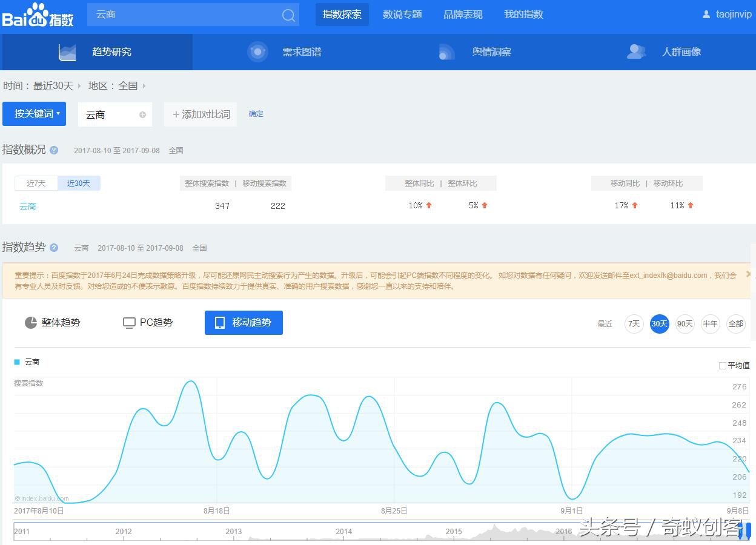756x545 pixels.
Task: Click the 确定 link
Action: [x=256, y=114]
